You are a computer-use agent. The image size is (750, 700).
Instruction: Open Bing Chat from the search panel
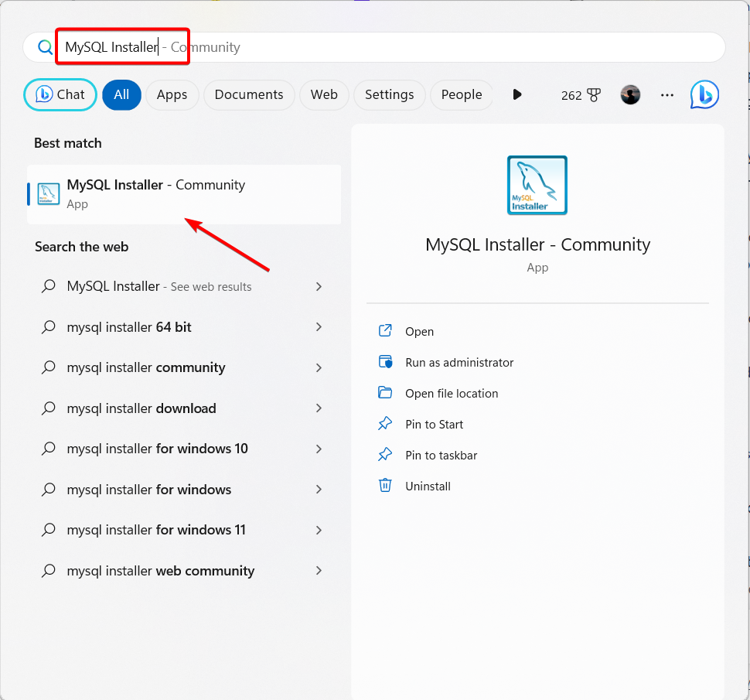pyautogui.click(x=60, y=94)
